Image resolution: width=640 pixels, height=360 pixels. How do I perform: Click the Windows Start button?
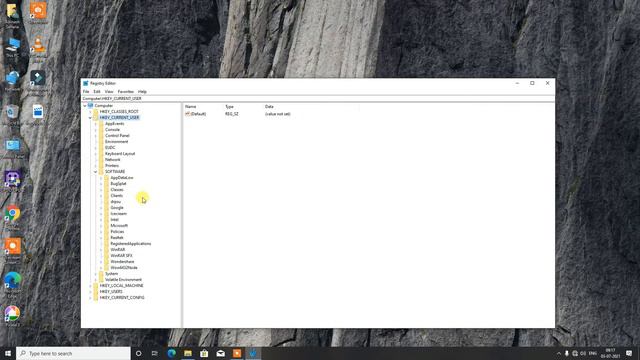click(8, 353)
